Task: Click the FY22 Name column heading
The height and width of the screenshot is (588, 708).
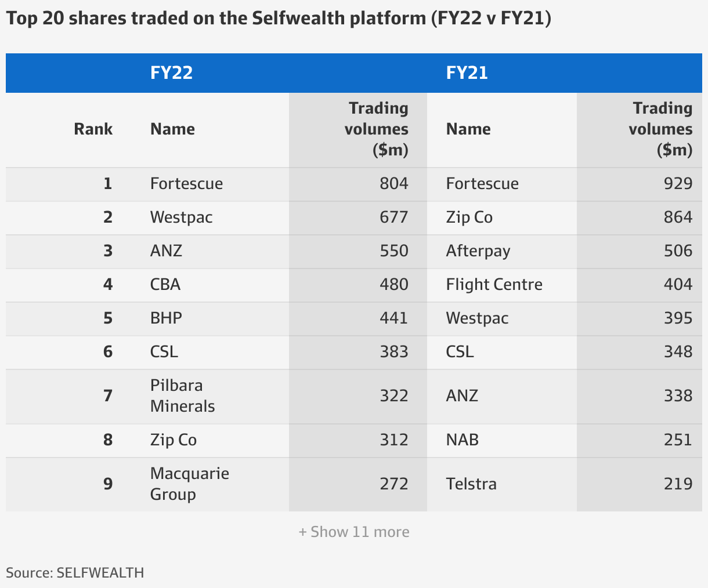Action: 172,129
